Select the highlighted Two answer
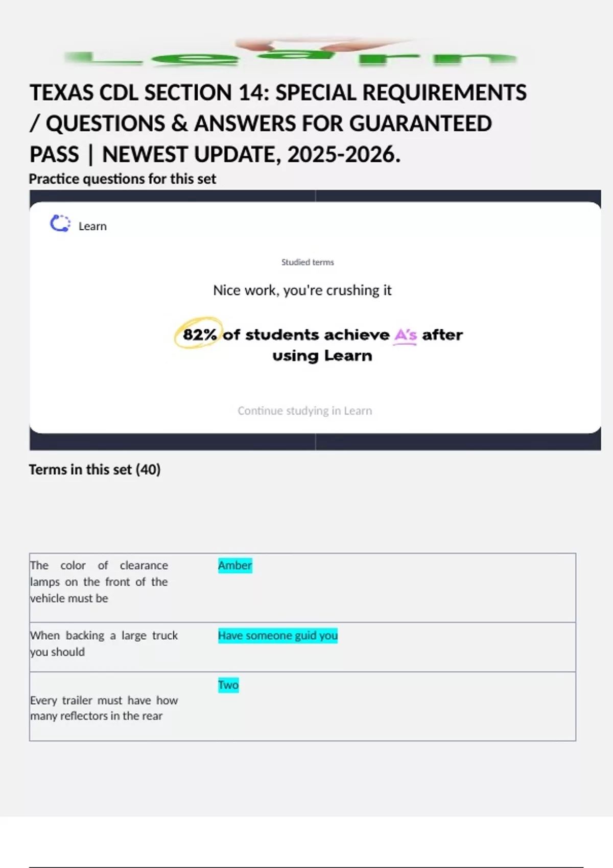613x868 pixels. pyautogui.click(x=228, y=685)
